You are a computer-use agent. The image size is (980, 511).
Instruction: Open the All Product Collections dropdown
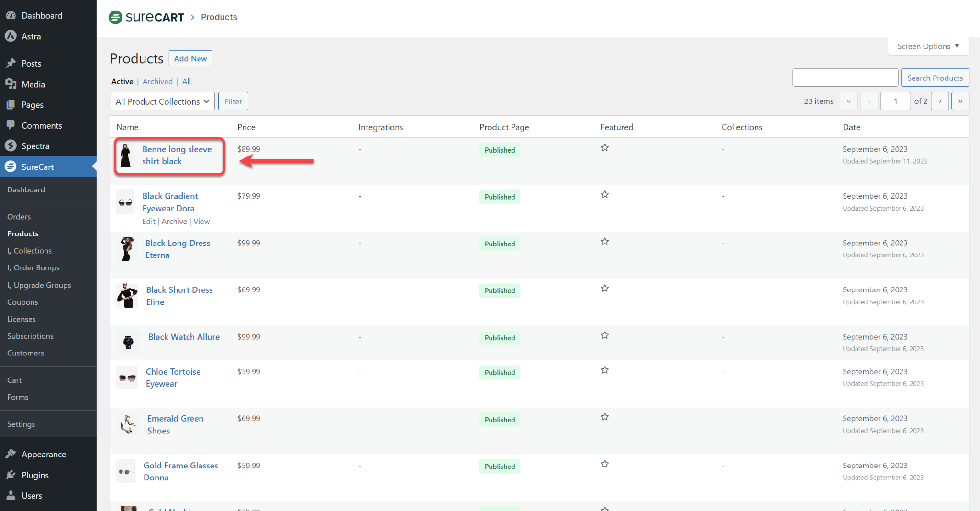click(x=162, y=101)
